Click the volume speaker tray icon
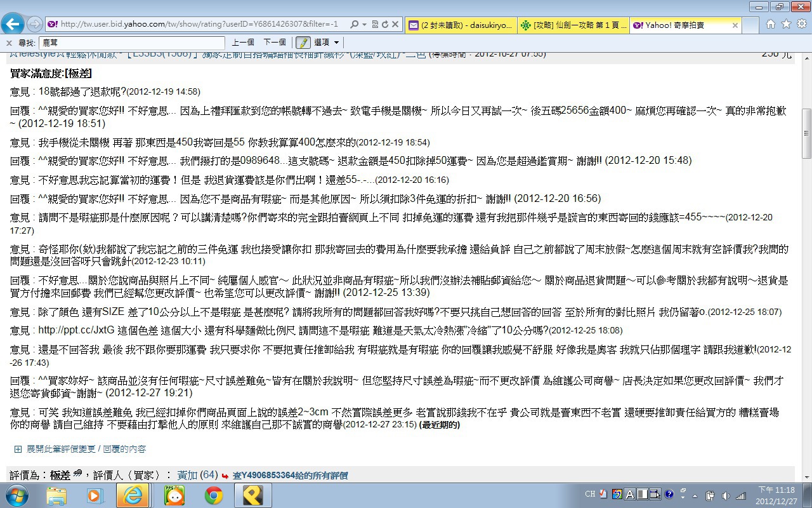The image size is (812, 508). click(x=725, y=495)
